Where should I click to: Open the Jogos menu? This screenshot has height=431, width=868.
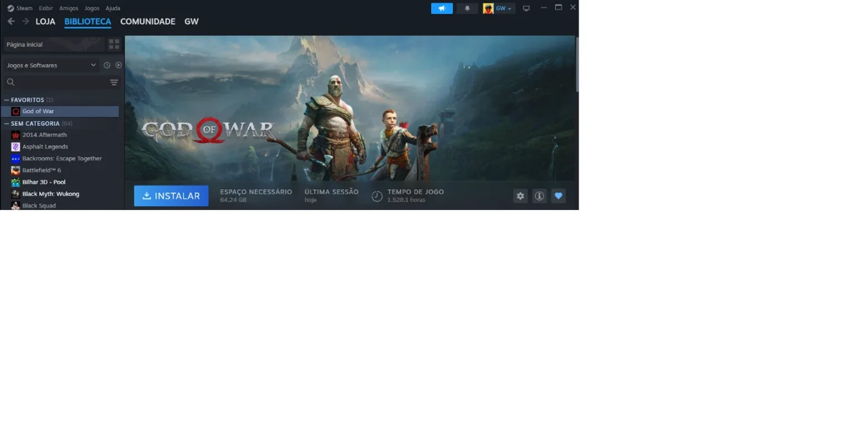tap(92, 8)
